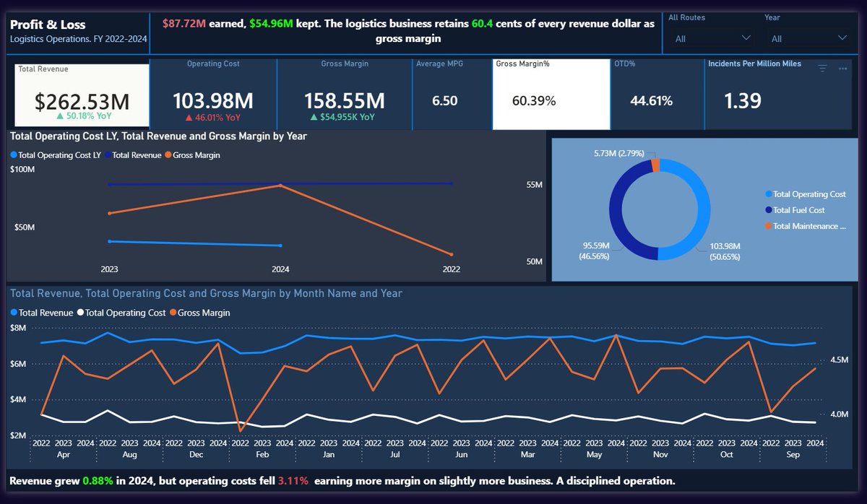Click the May month axis label
The height and width of the screenshot is (504, 867).
pos(594,455)
